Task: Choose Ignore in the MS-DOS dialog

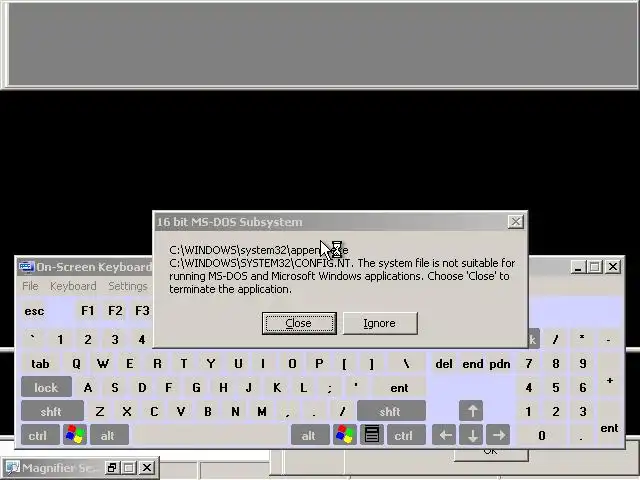Action: [380, 323]
